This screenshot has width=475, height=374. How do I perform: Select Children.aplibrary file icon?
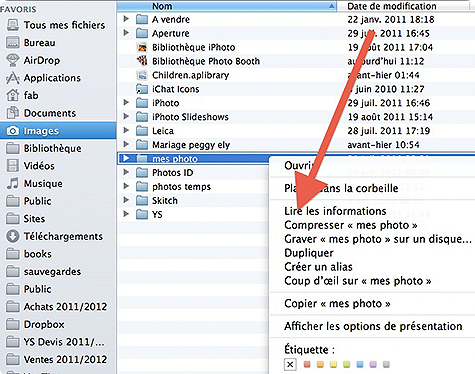(x=142, y=75)
